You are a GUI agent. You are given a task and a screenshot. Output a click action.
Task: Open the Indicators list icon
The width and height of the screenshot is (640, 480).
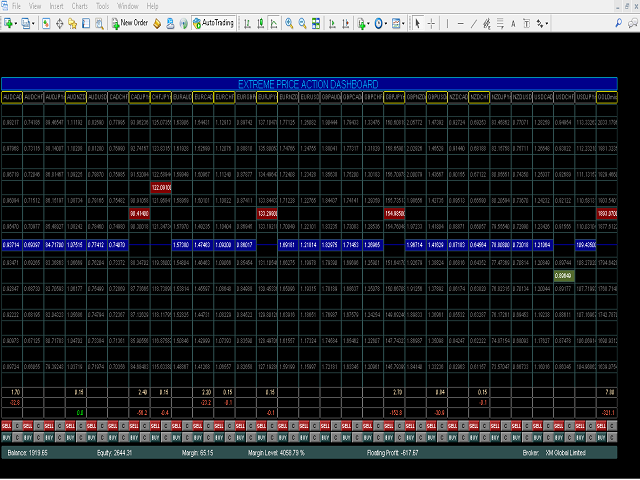pos(361,23)
